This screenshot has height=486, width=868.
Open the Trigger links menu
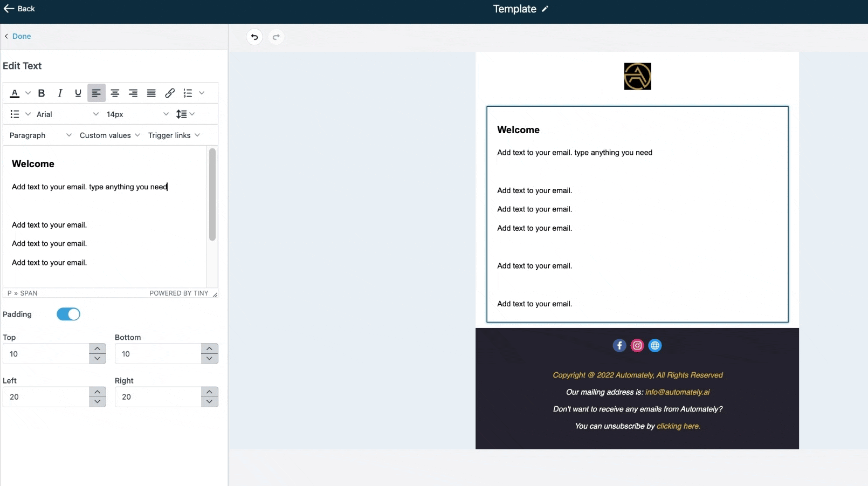174,135
